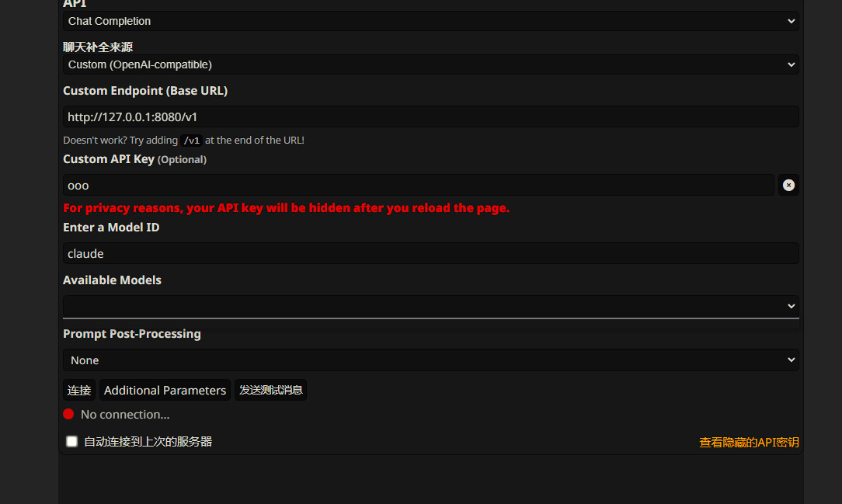The width and height of the screenshot is (842, 504).
Task: Click the Custom API Key (Optional) label
Action: (134, 159)
